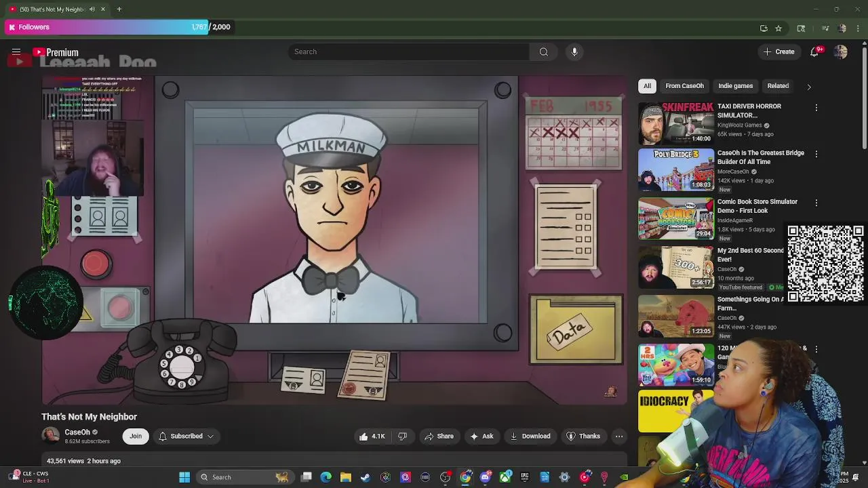Image resolution: width=868 pixels, height=488 pixels.
Task: Select the From CaseOh filter chip
Action: coord(684,86)
